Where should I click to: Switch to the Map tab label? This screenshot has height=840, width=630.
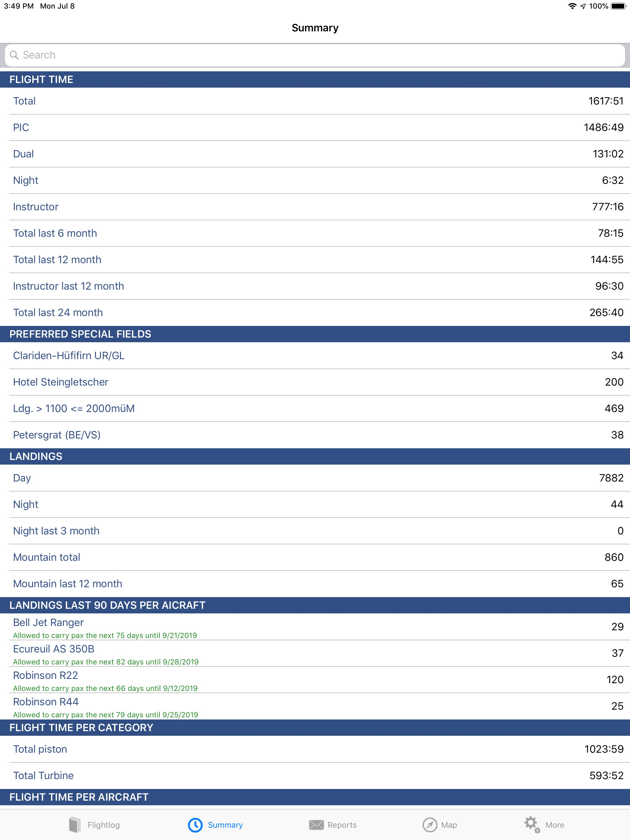pos(449,825)
